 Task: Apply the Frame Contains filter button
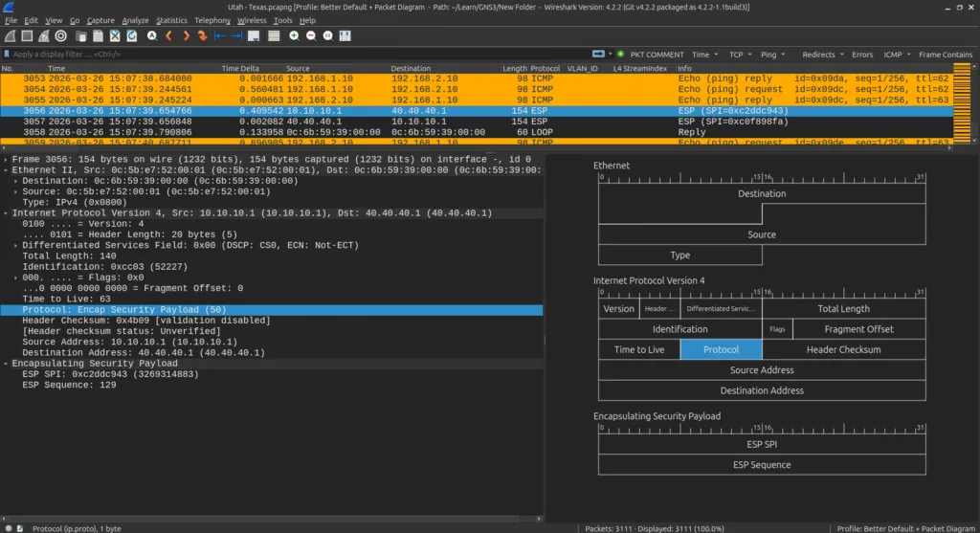pyautogui.click(x=945, y=55)
